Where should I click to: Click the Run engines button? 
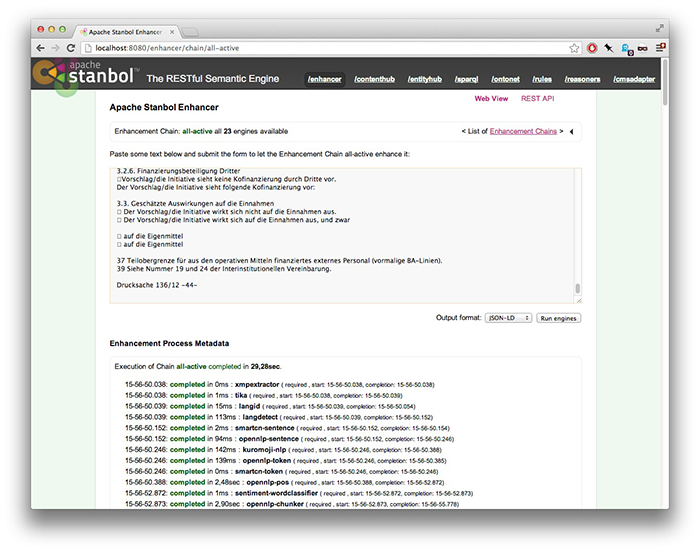pyautogui.click(x=558, y=318)
